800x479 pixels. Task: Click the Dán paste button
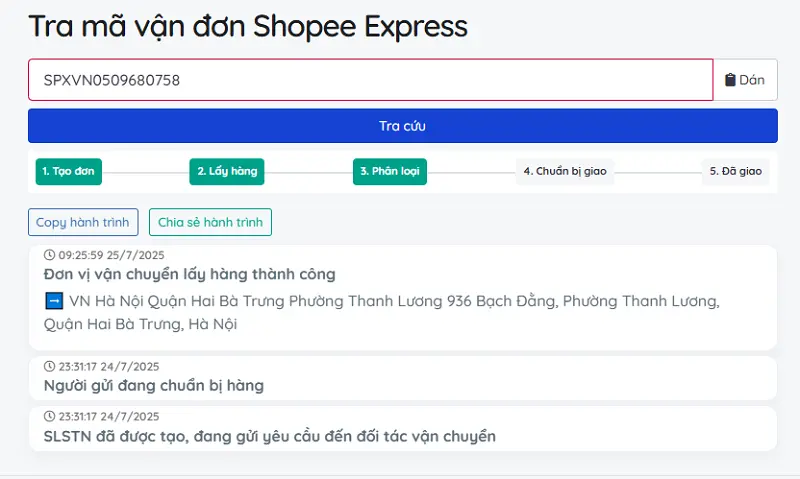pyautogui.click(x=745, y=80)
